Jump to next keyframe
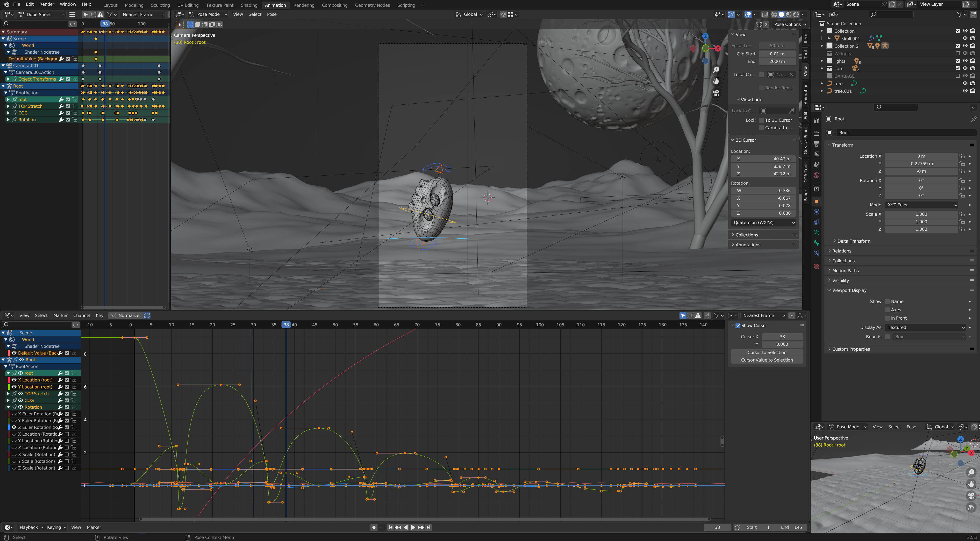 pos(421,527)
